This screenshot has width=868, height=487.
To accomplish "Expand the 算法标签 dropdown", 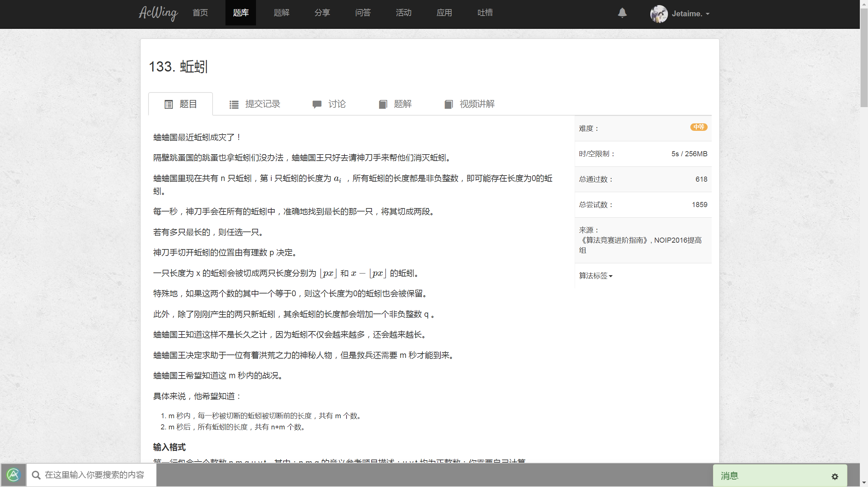I will pyautogui.click(x=595, y=276).
